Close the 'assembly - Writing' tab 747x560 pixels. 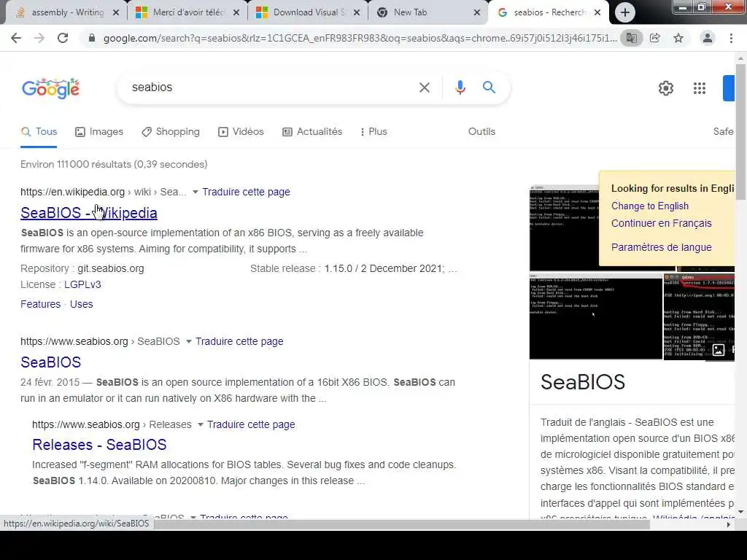click(116, 13)
